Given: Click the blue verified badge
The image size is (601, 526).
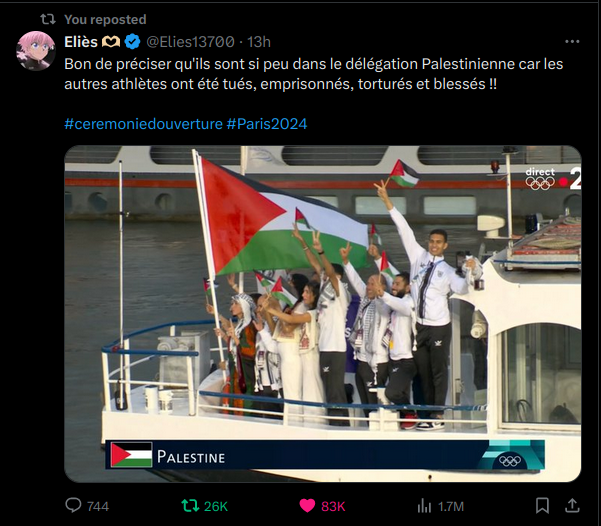Looking at the screenshot, I should click(133, 42).
